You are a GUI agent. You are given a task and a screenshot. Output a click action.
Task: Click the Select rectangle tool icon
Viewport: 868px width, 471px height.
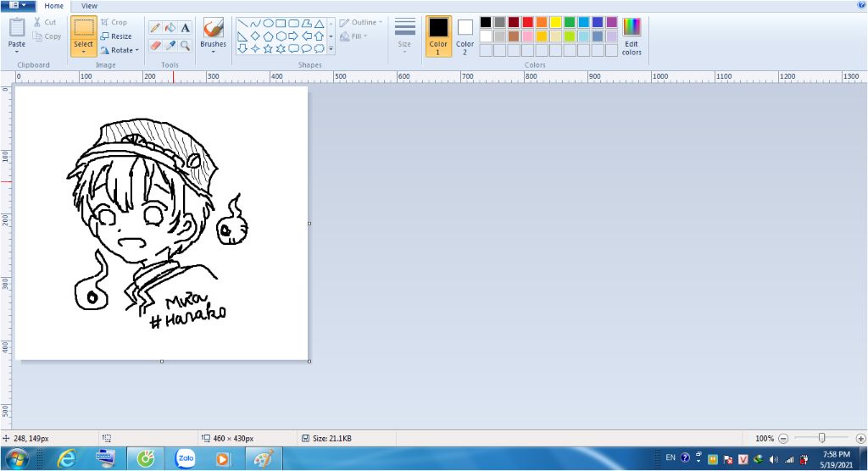(84, 28)
